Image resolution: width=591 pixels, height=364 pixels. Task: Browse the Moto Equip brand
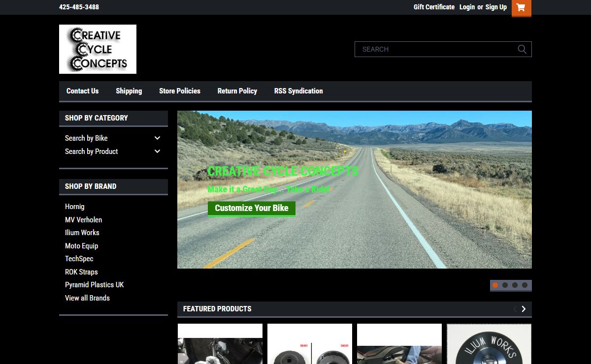coord(82,246)
